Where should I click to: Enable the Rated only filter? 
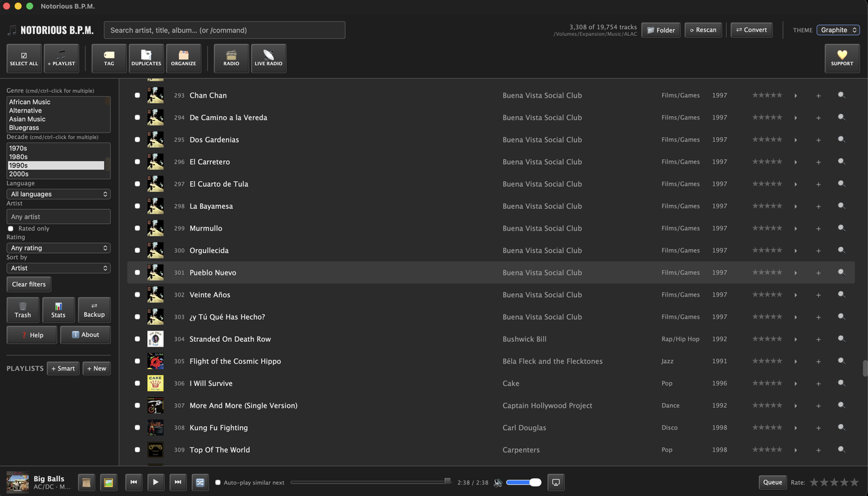(x=10, y=229)
